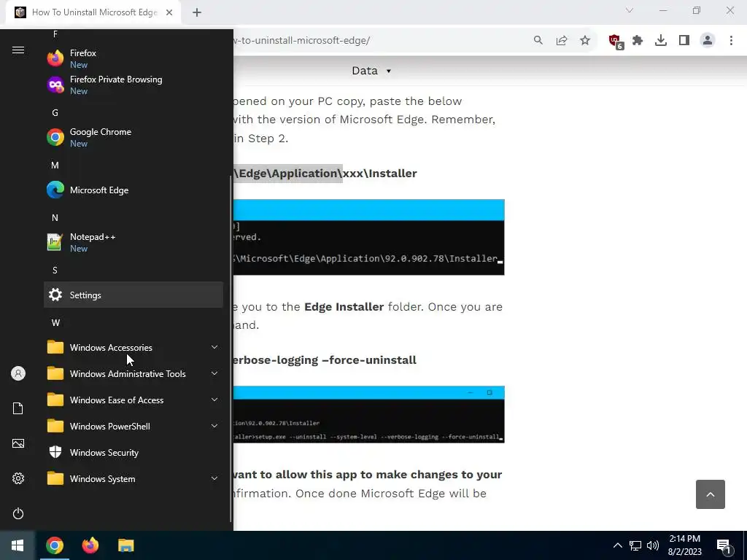Click the Windows Start button on taskbar
747x560 pixels.
pos(18,545)
